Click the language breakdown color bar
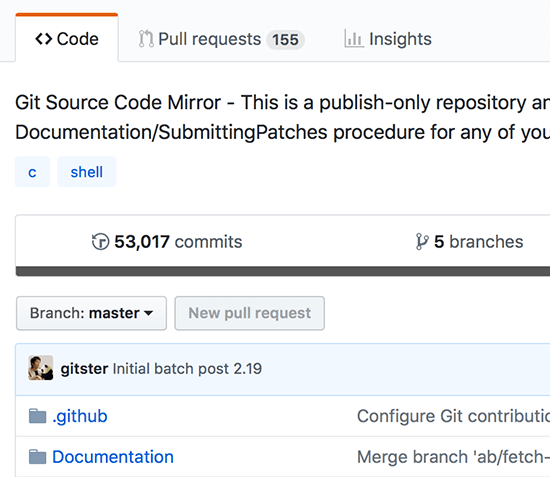Viewport: 550px width, 477px height. pyautogui.click(x=283, y=271)
